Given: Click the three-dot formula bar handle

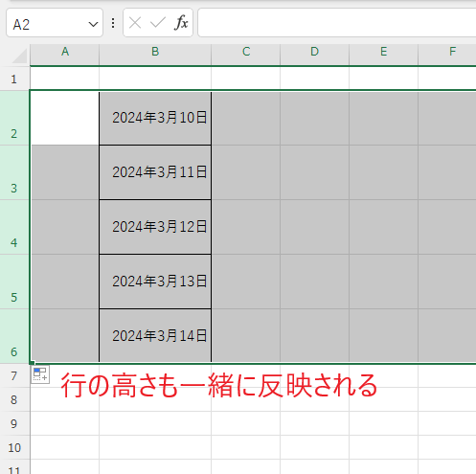Looking at the screenshot, I should click(113, 23).
